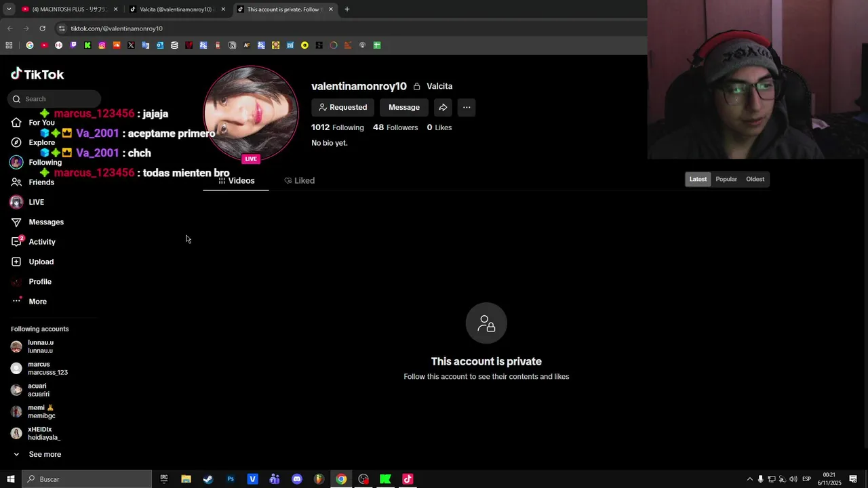Screen dimensions: 868x488
Task: Click the Windows Buscar search box
Action: pos(87,479)
